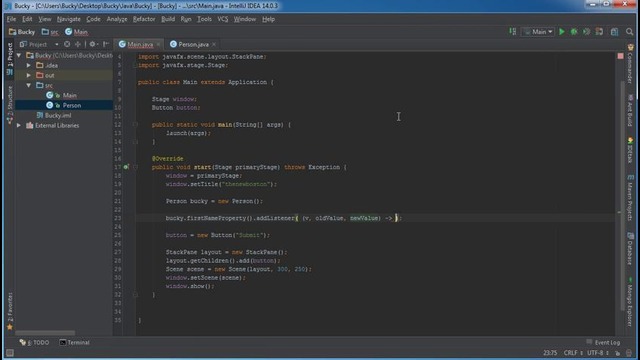
Task: Open the Event Log button
Action: (603, 342)
